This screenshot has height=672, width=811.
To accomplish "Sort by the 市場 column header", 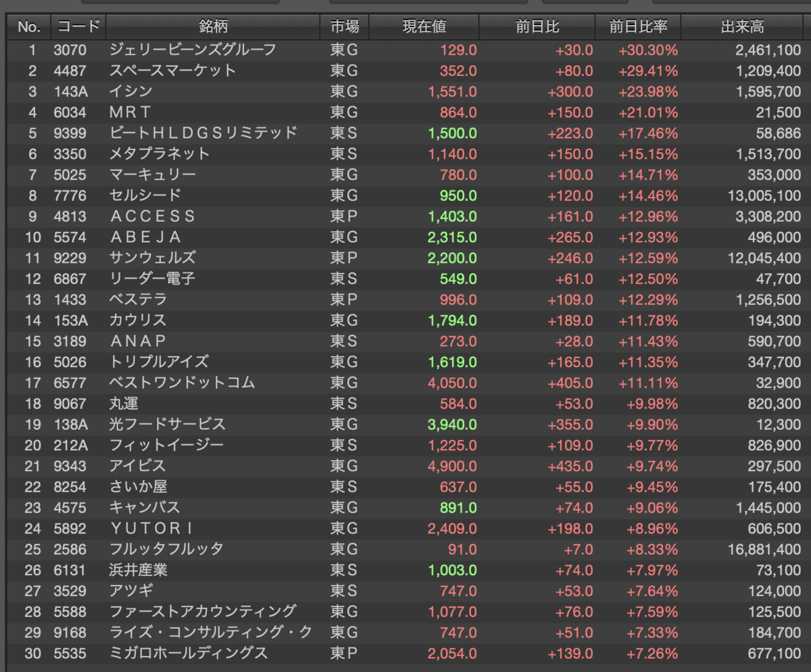I will coord(345,27).
